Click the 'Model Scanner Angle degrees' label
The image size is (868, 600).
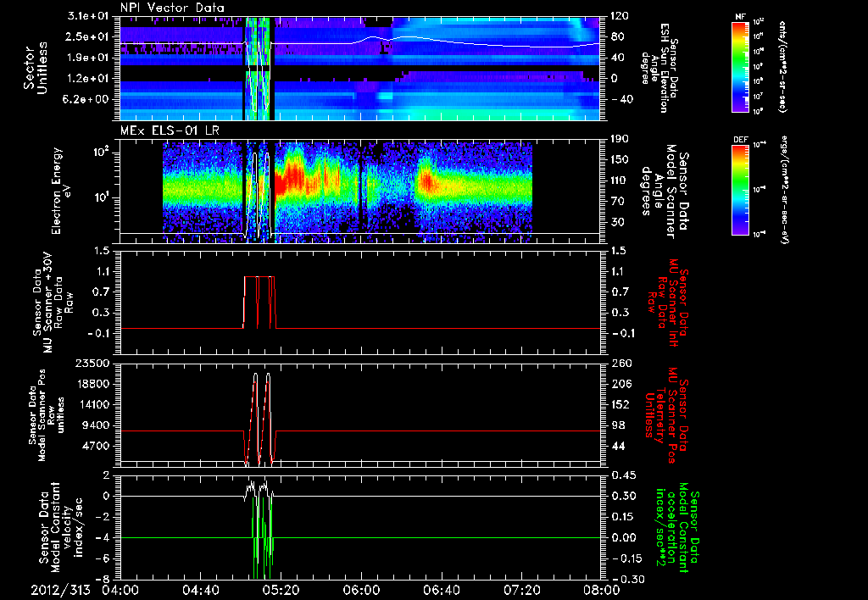pos(666,191)
